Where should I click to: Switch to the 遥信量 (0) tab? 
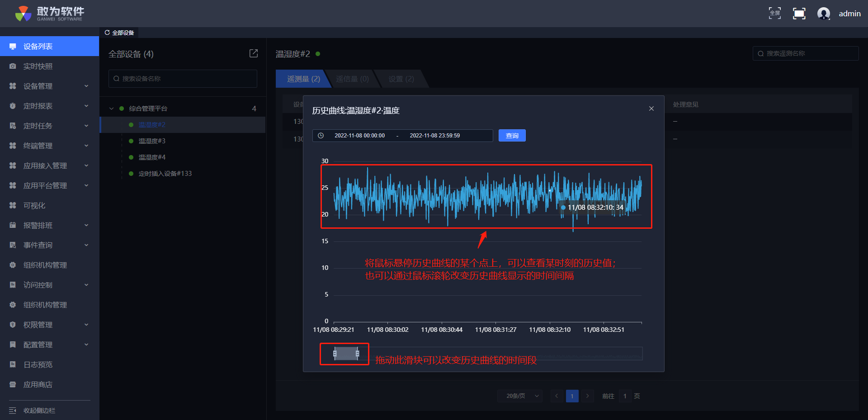(352, 79)
